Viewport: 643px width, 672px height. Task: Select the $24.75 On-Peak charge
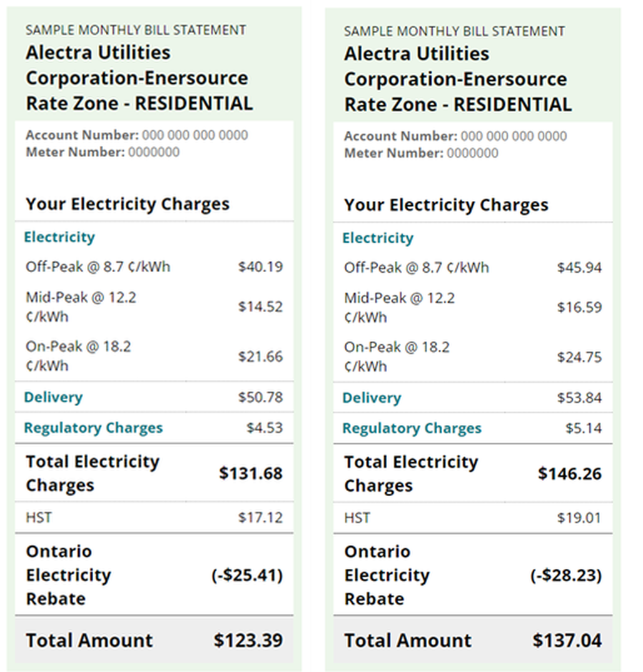coord(579,357)
